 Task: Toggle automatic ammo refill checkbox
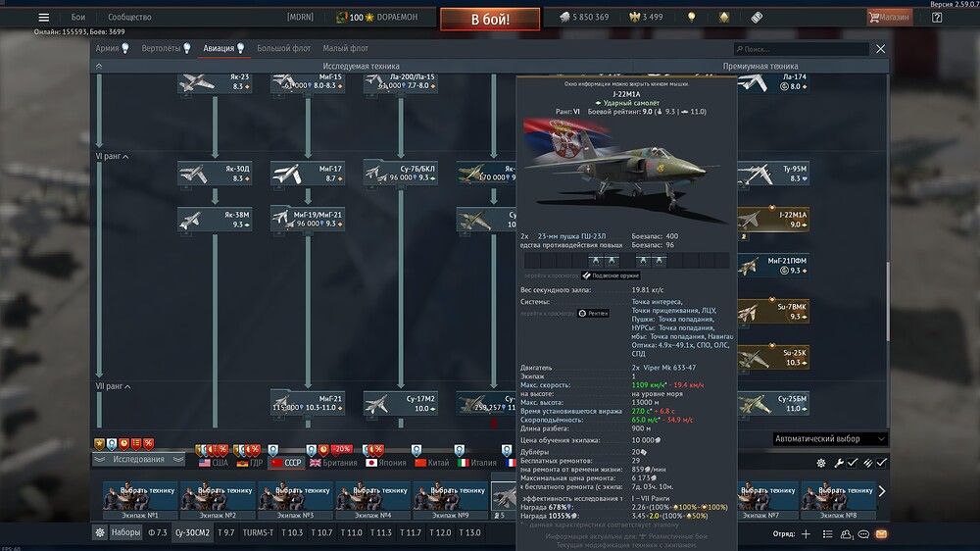(881, 463)
